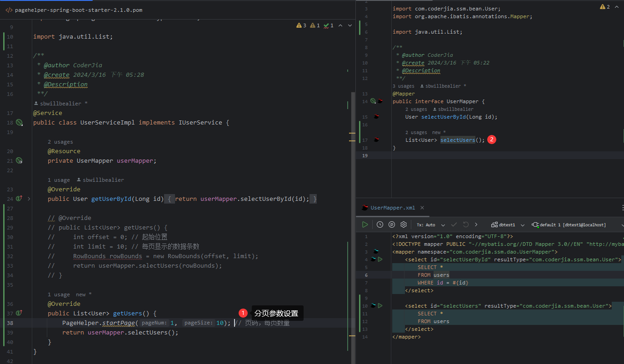Click the next-problem down chevron in inspections widget

coord(349,25)
